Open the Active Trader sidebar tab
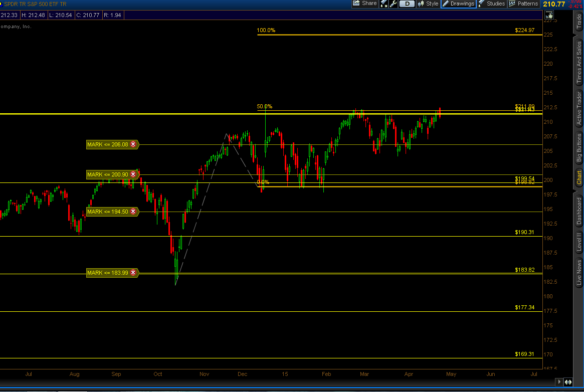The image size is (584, 392). point(579,108)
